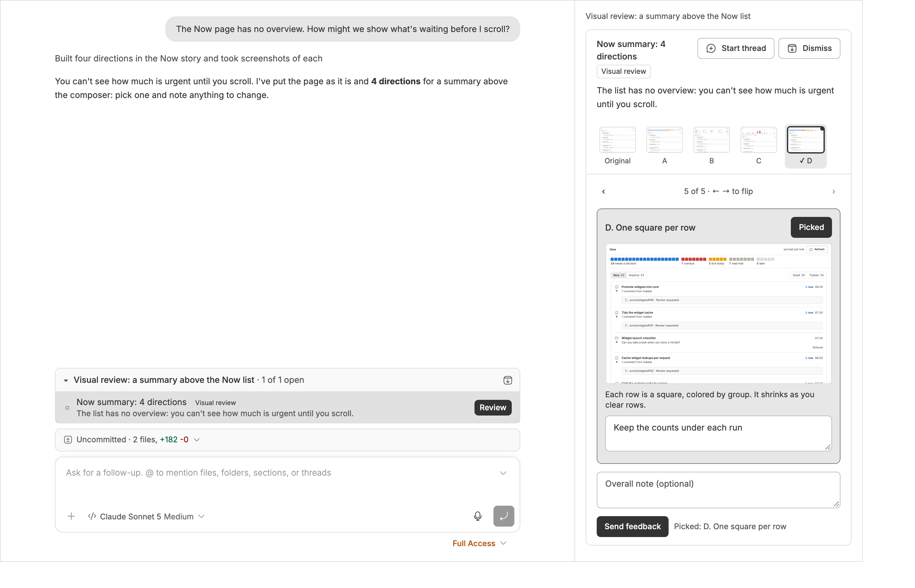This screenshot has width=915, height=588.
Task: Select the Original thumbnail
Action: [x=617, y=146]
